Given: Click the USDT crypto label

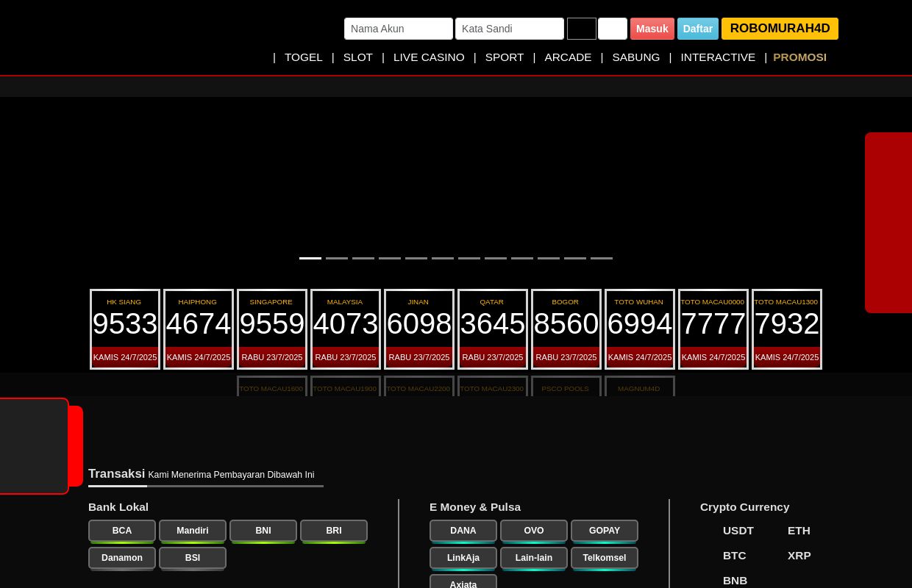Looking at the screenshot, I should tap(738, 531).
